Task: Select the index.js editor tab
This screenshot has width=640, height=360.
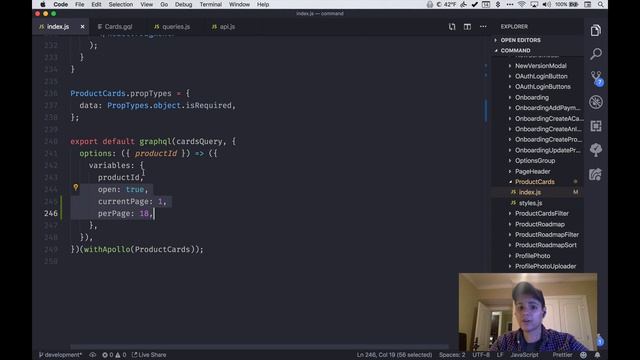Action: point(58,27)
